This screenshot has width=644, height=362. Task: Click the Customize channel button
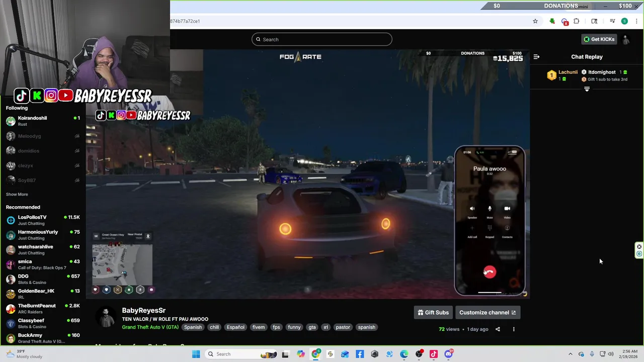click(x=488, y=312)
